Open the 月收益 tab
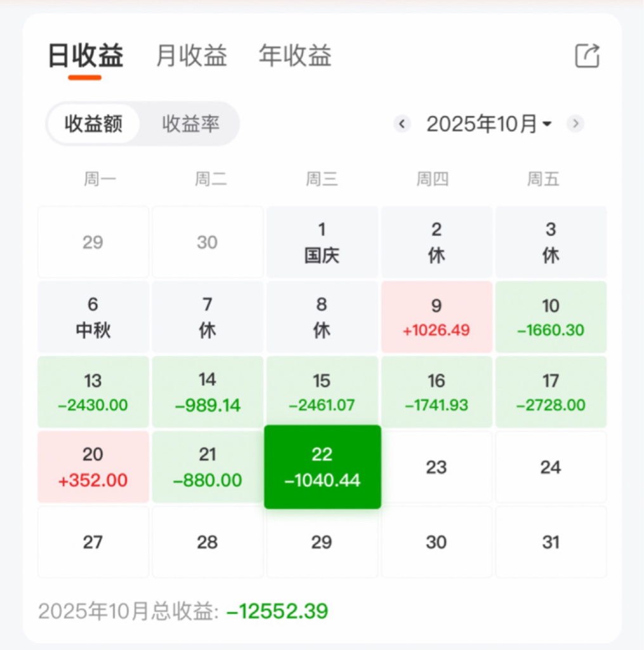The width and height of the screenshot is (644, 650). (191, 56)
